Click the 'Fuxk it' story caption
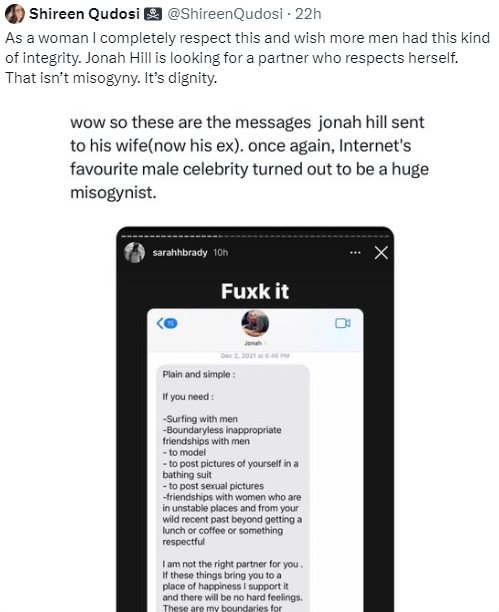 pos(255,291)
